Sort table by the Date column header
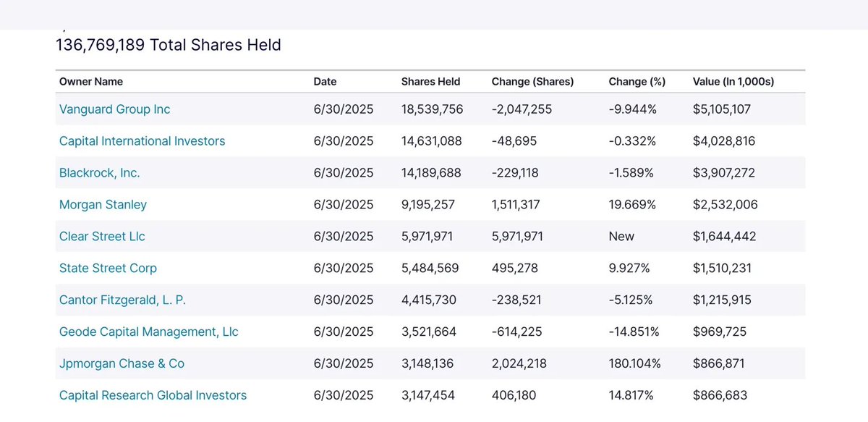This screenshot has height=422, width=868. (325, 82)
